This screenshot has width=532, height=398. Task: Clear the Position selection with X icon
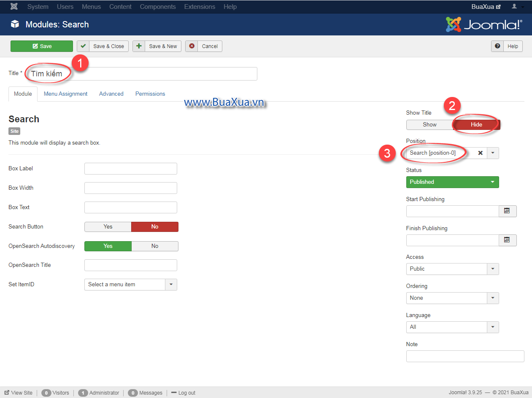(x=480, y=153)
